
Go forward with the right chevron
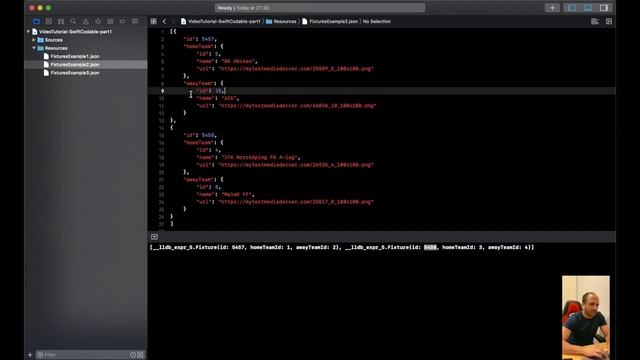173,21
